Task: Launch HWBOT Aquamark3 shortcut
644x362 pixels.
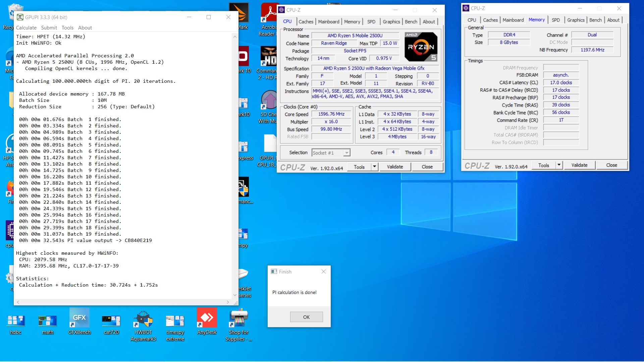Action: click(x=143, y=325)
